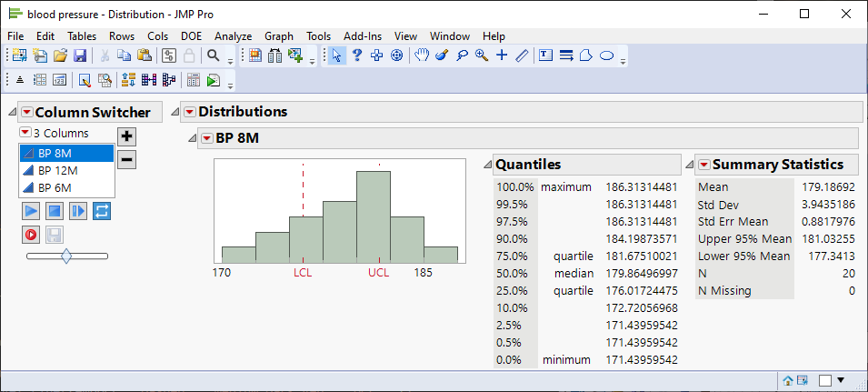Click the minus button to remove column
This screenshot has height=392, width=868.
(127, 159)
